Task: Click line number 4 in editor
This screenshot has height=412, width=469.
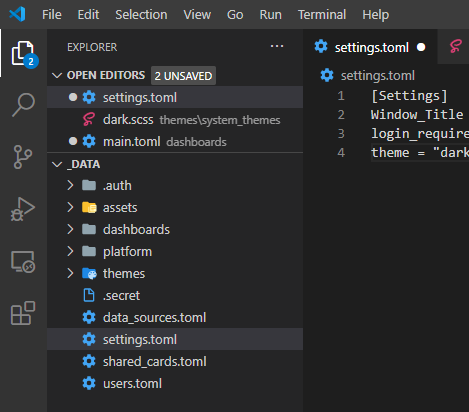Action: pos(341,153)
